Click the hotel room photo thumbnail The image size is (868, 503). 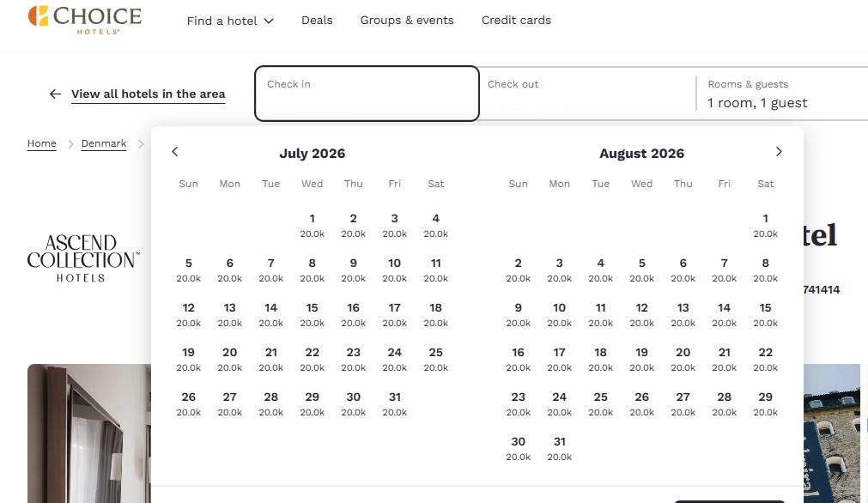89,433
